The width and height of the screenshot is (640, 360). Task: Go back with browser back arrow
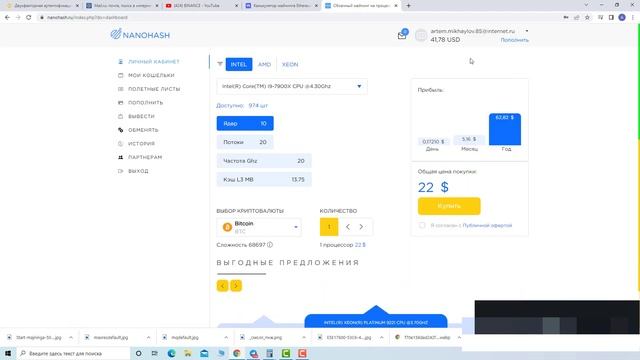point(7,17)
